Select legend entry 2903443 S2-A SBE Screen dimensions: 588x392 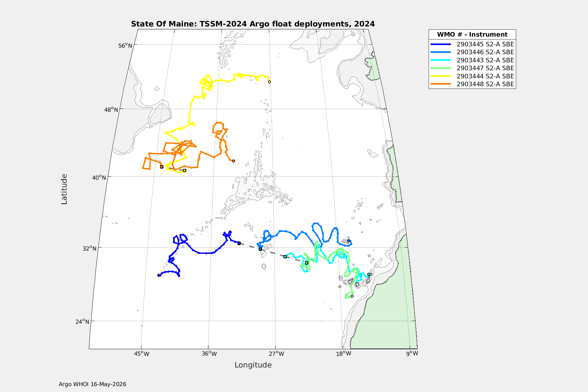[x=472, y=60]
